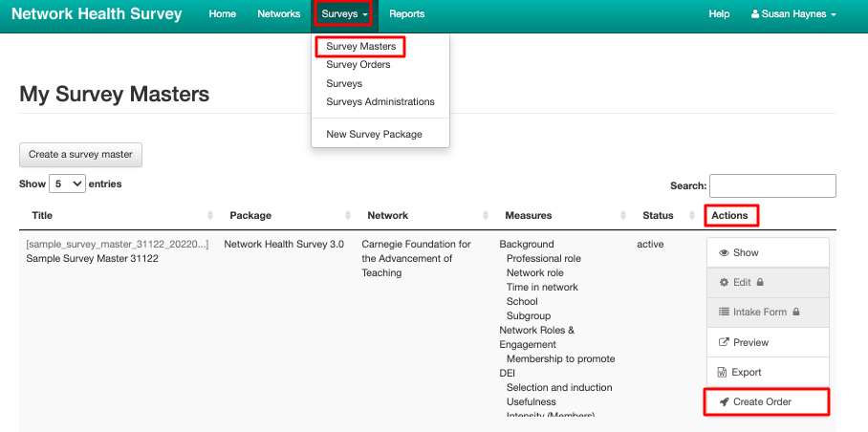
Task: Click the Actions column header
Action: [x=729, y=216]
